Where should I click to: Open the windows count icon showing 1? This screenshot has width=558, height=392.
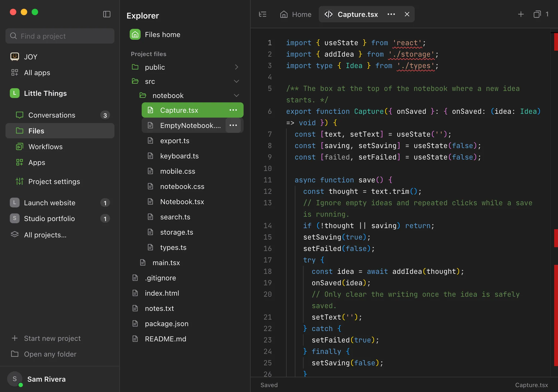(541, 14)
